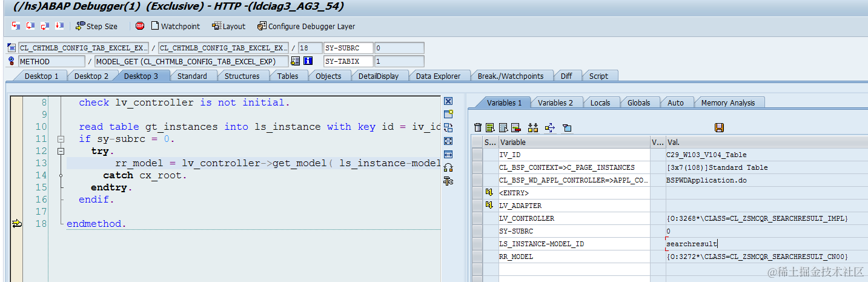Click the orange Save floppy icon
The height and width of the screenshot is (282, 868).
coord(720,127)
